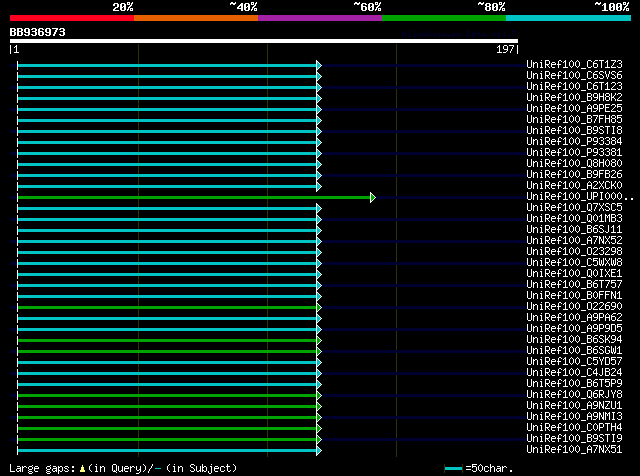Click green arrowhead on the B6SK94 row
Image resolution: width=640 pixels, height=476 pixels.
click(x=319, y=341)
